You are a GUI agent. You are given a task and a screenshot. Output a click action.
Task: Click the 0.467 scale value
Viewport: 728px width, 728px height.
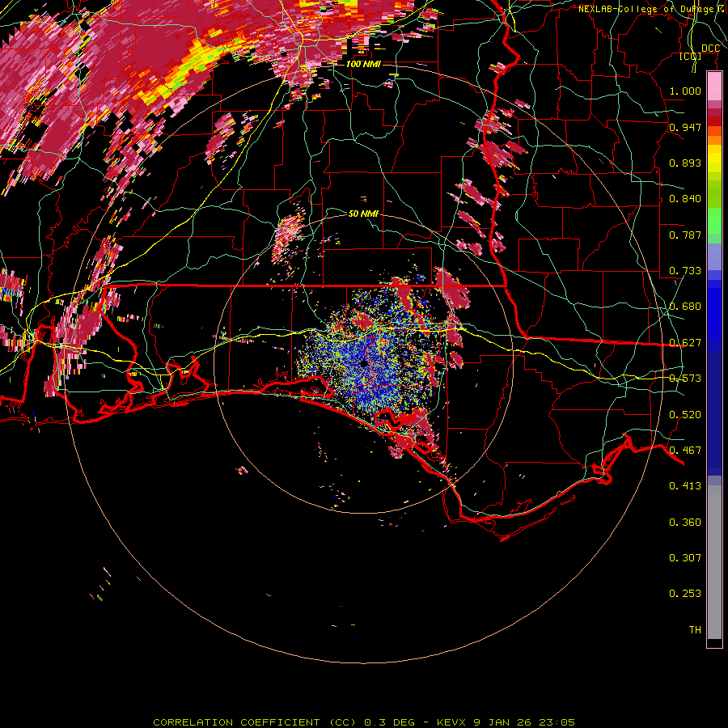685,450
